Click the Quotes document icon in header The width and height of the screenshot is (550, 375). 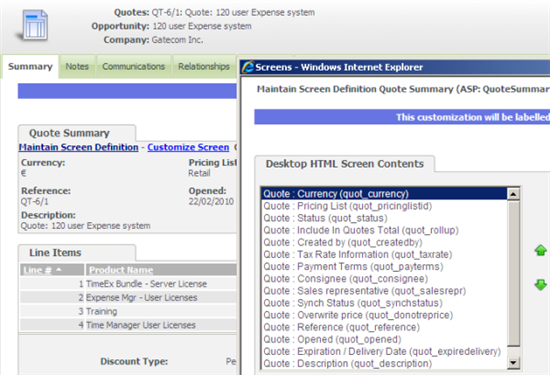pos(34,25)
